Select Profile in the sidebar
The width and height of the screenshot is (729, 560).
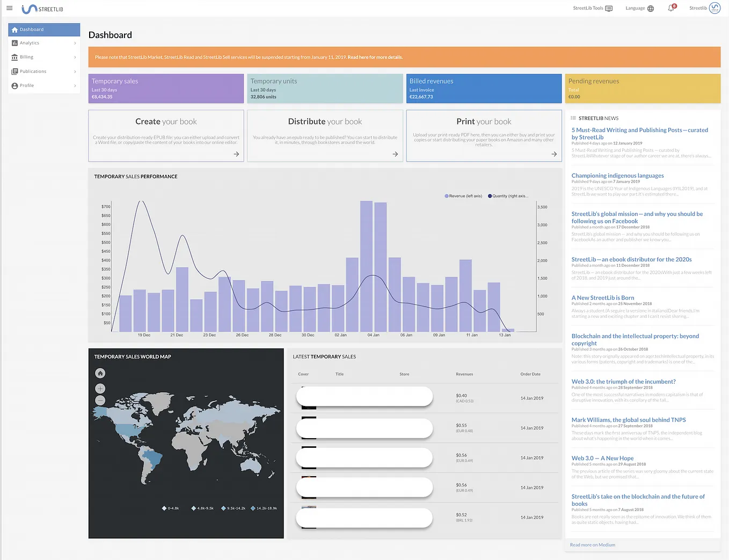pyautogui.click(x=44, y=85)
